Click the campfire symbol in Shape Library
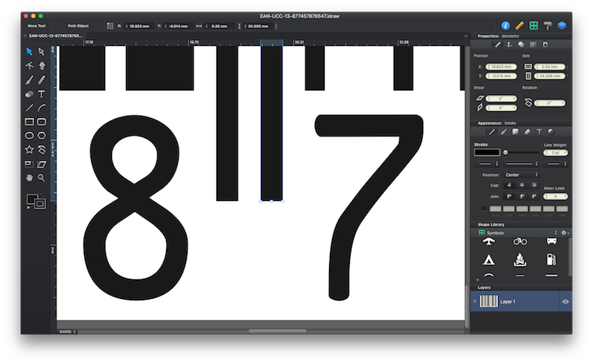593x364 pixels. [x=519, y=259]
